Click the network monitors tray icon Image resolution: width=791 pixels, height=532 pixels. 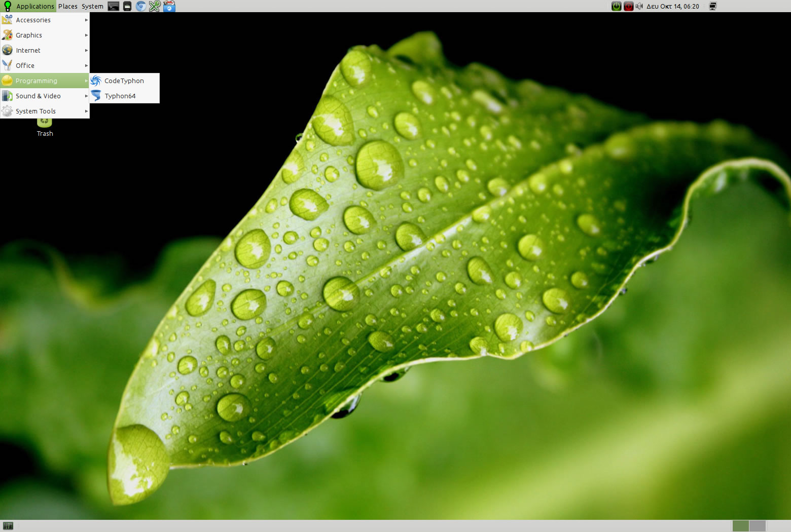(712, 6)
